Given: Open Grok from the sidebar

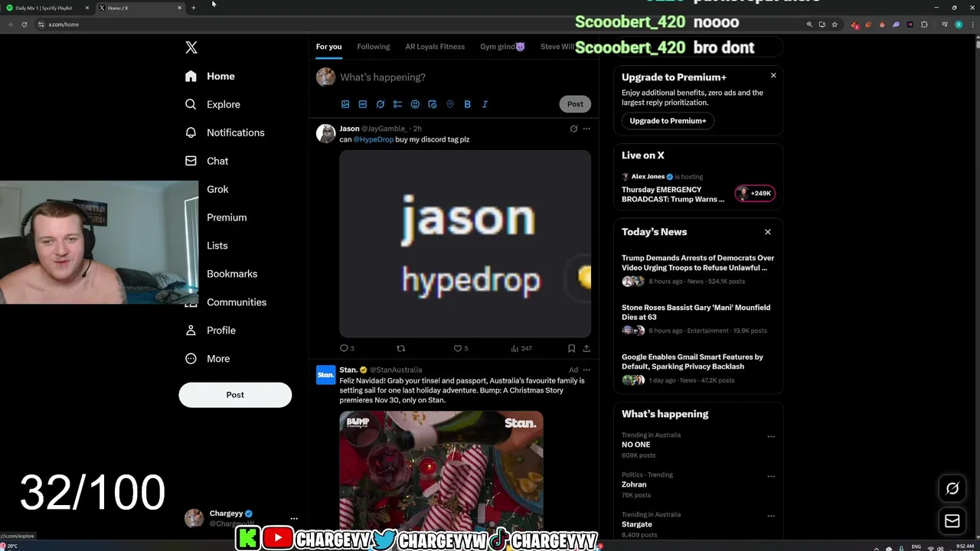Looking at the screenshot, I should (217, 189).
